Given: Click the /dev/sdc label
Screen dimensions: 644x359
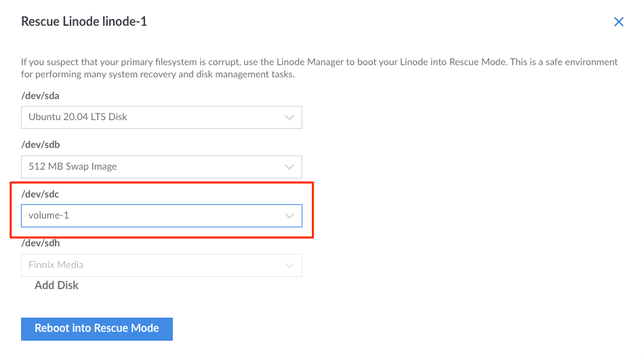Looking at the screenshot, I should pyautogui.click(x=40, y=194).
